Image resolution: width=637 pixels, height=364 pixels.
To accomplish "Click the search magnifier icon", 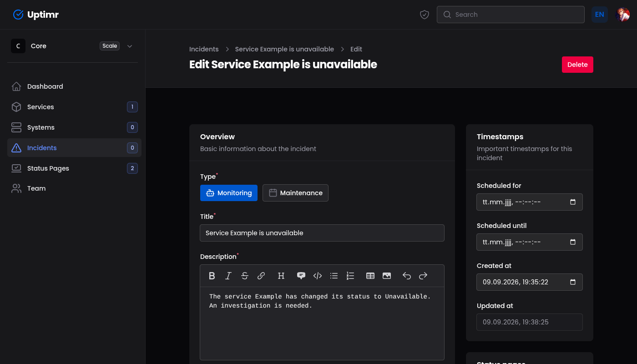I will click(x=447, y=15).
